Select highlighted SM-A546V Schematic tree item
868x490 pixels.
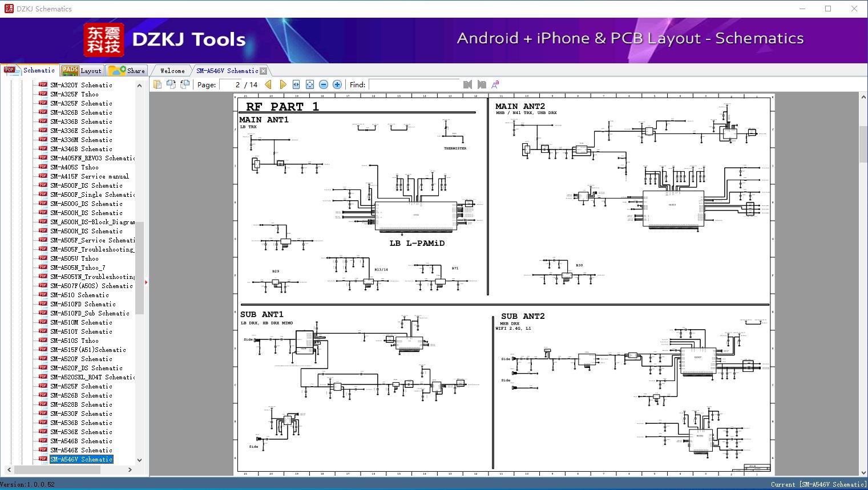tap(82, 459)
